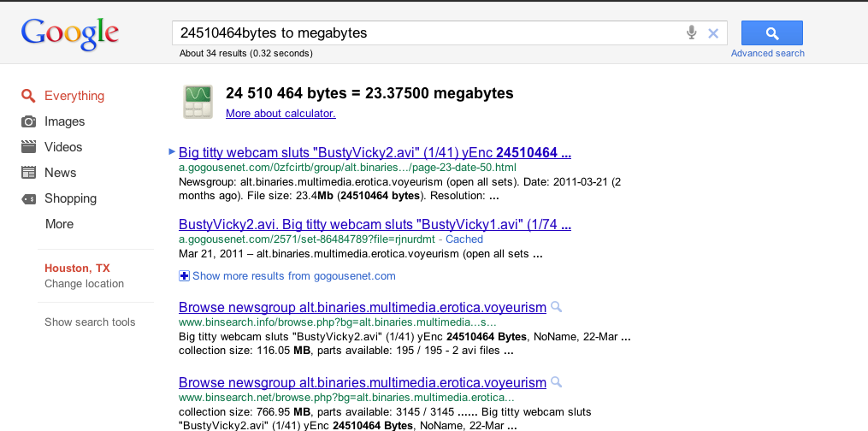Click the Google logo
The height and width of the screenshot is (431, 868).
coord(70,33)
